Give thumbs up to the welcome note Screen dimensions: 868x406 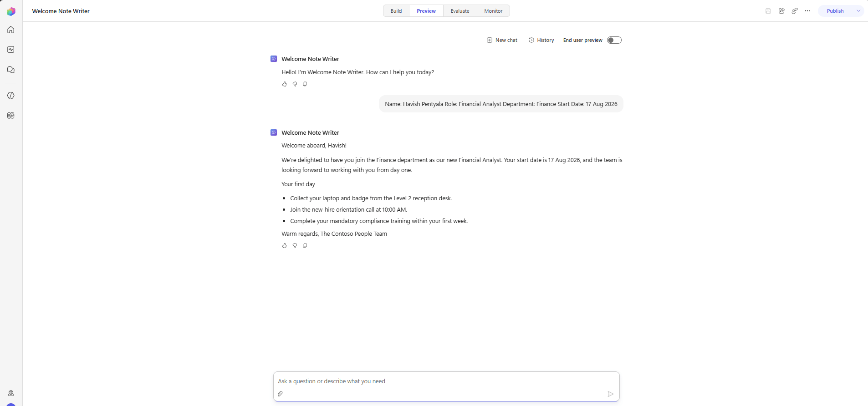[x=285, y=245]
